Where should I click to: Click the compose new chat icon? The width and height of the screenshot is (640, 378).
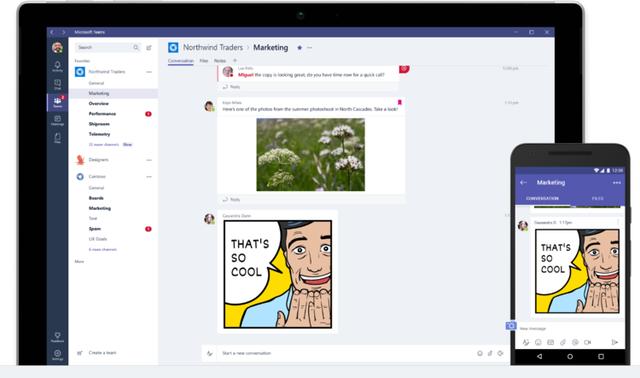pos(149,48)
